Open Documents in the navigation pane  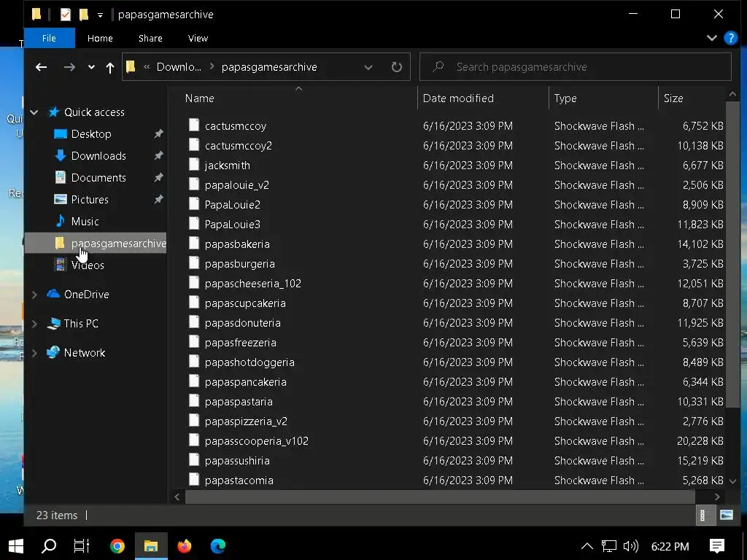tap(98, 178)
